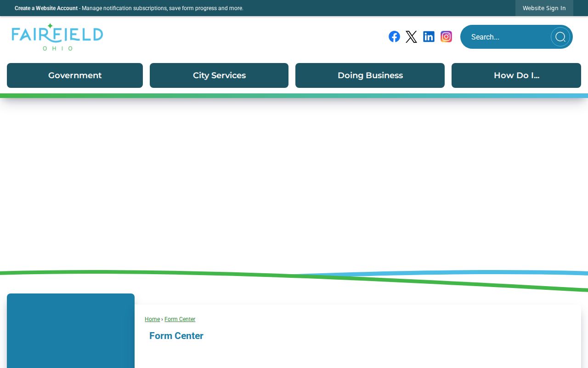Open the X (Twitter) icon
588x368 pixels.
(x=412, y=37)
